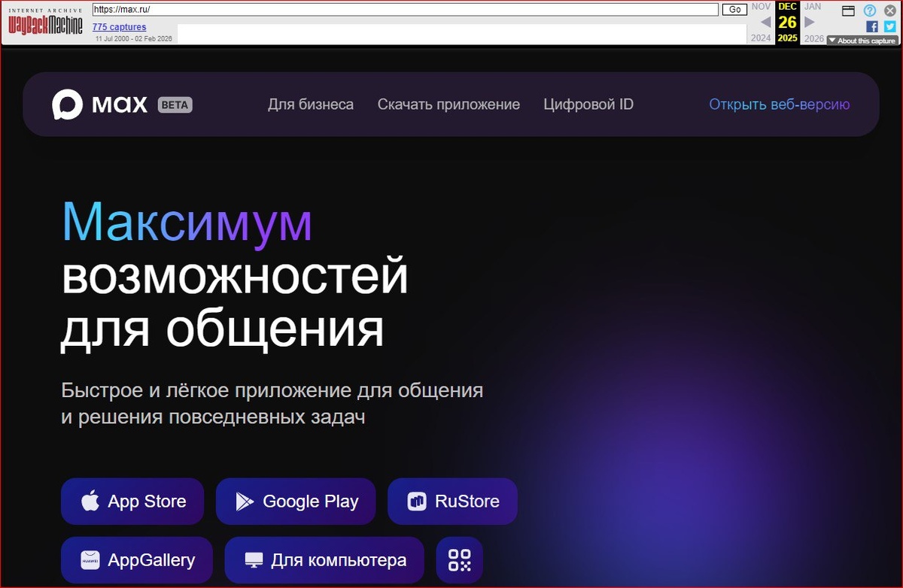
Task: Expand About this capture
Action: coord(862,41)
